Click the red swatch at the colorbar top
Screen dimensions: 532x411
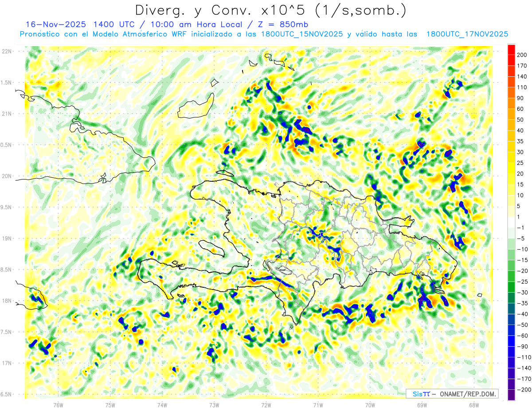pyautogui.click(x=511, y=49)
